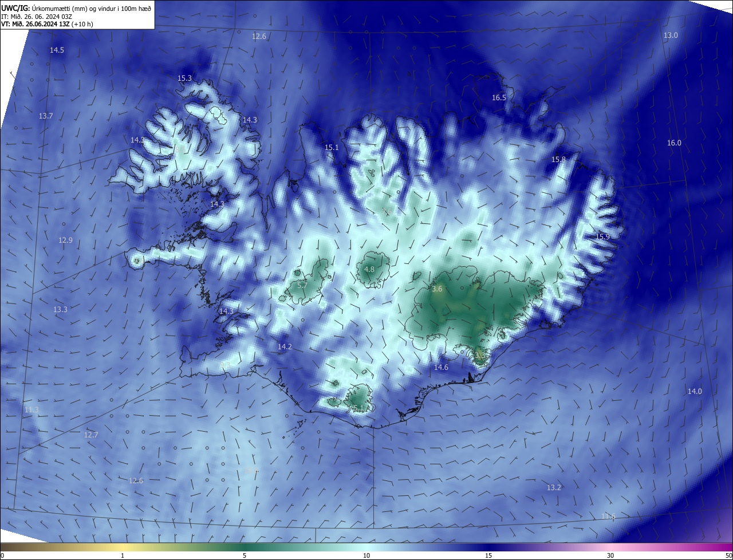Screen dimensions: 733x560
Task: Click the 10 tick label on the color scale
Action: tap(366, 555)
